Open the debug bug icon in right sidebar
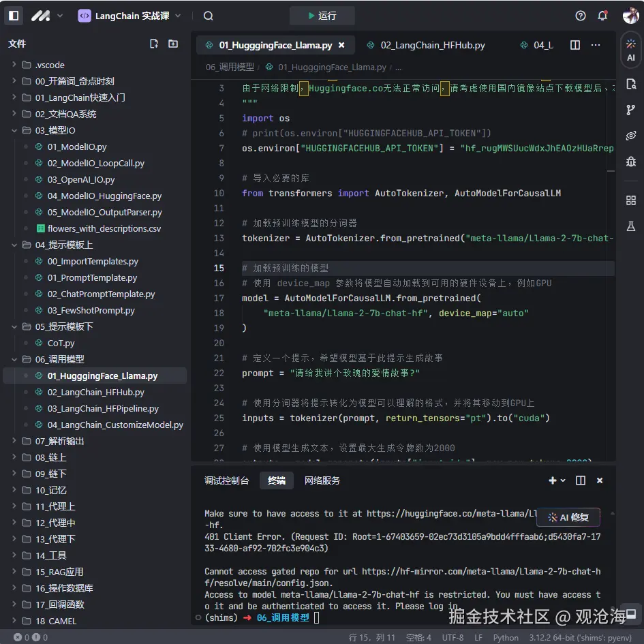Image resolution: width=644 pixels, height=644 pixels. pos(631,162)
